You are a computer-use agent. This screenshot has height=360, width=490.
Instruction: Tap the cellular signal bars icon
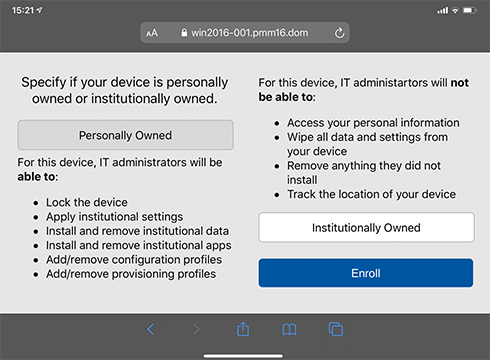point(443,11)
